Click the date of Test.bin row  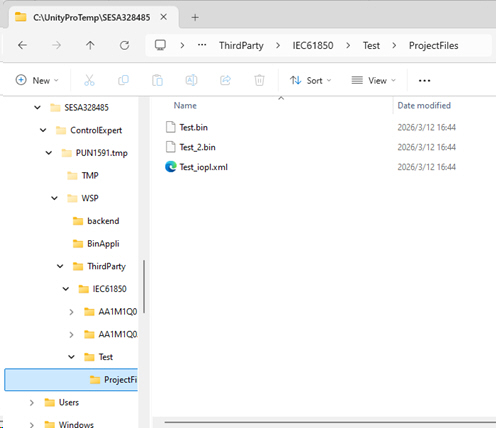point(426,127)
